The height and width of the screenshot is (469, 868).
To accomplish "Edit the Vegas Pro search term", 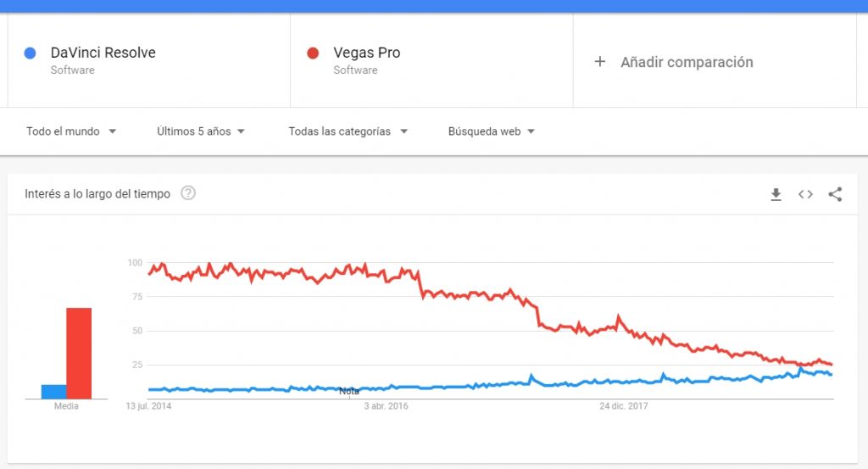I will 366,53.
